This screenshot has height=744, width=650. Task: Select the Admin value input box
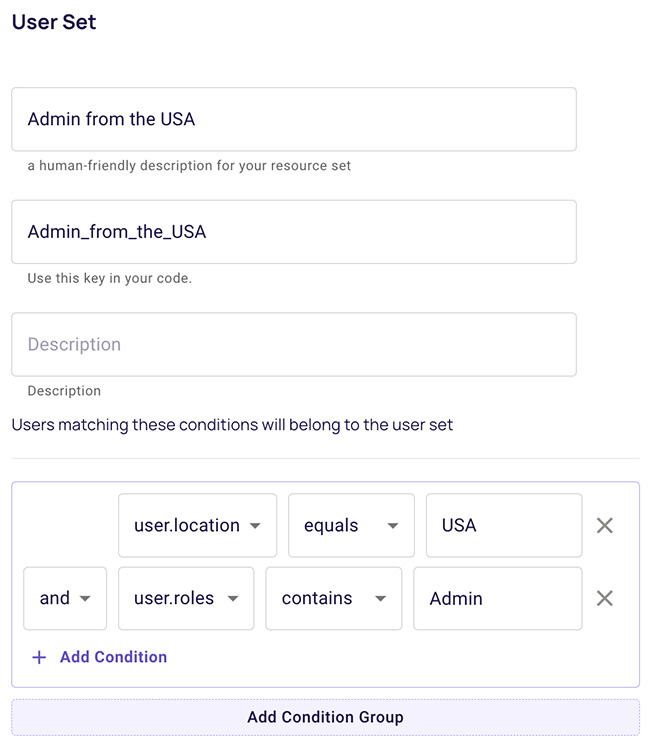pyautogui.click(x=497, y=598)
